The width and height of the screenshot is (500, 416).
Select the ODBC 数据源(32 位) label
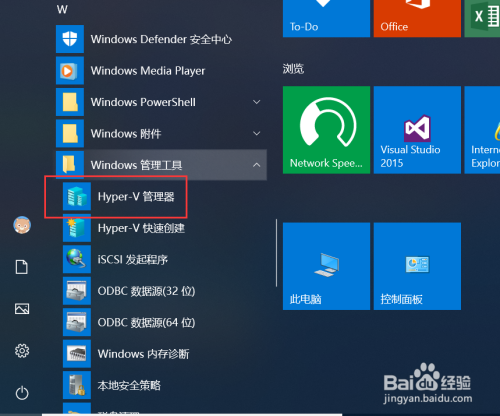point(146,291)
